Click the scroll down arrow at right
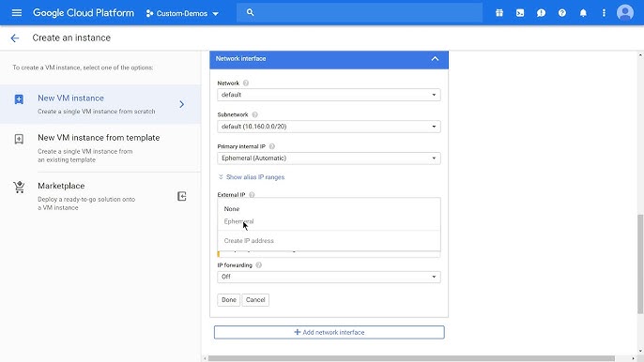Screen dimensions: 644x362 (640, 352)
